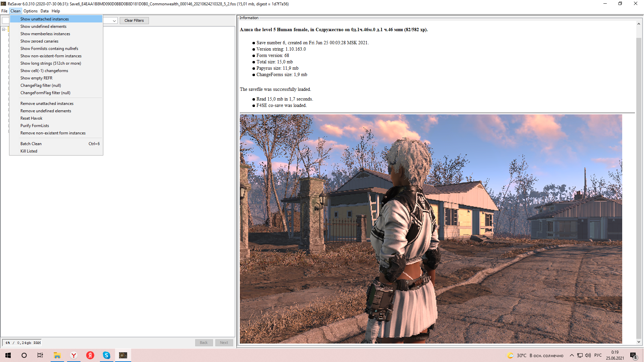Click the savegame screenshot image
This screenshot has width=644, height=362.
[431, 229]
